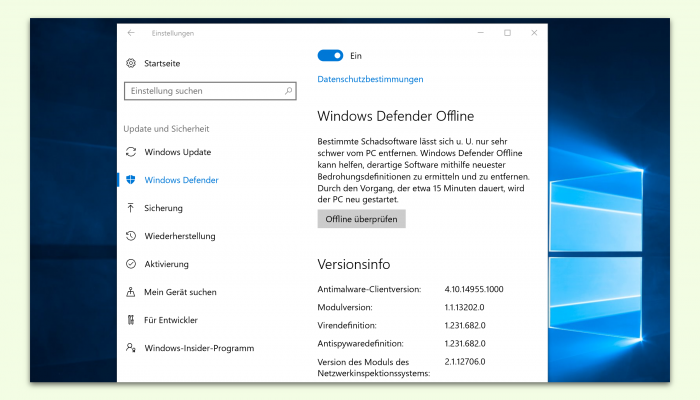This screenshot has height=400, width=700.
Task: Focus the Einstellung suchen search field
Action: coord(210,91)
